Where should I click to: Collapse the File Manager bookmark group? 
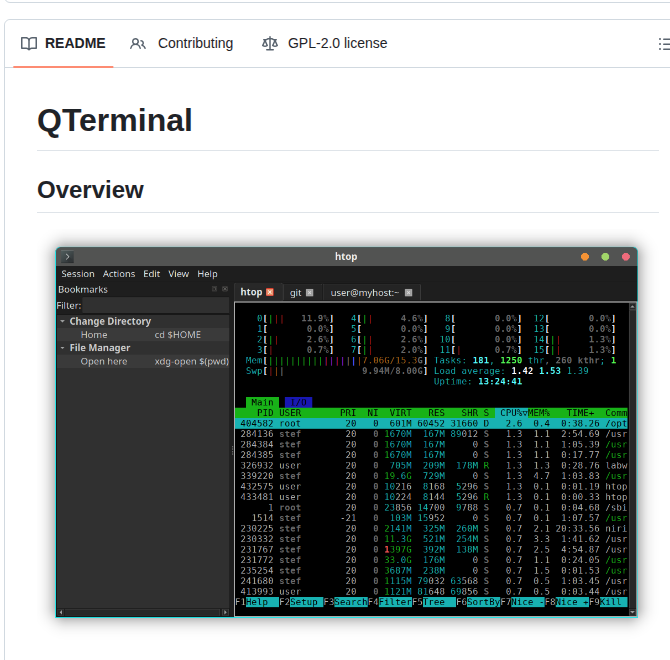click(x=62, y=348)
